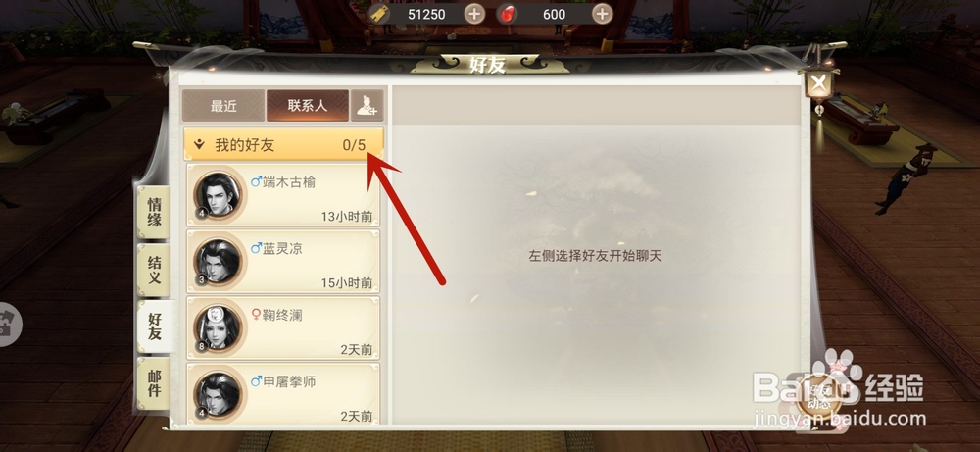Switch to the 联系人 tab
The width and height of the screenshot is (980, 452).
tap(308, 106)
